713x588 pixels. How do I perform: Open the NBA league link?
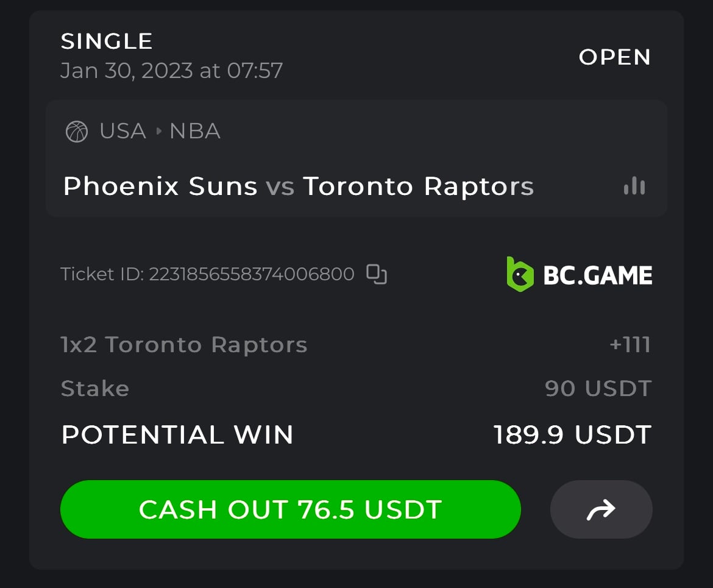point(195,131)
